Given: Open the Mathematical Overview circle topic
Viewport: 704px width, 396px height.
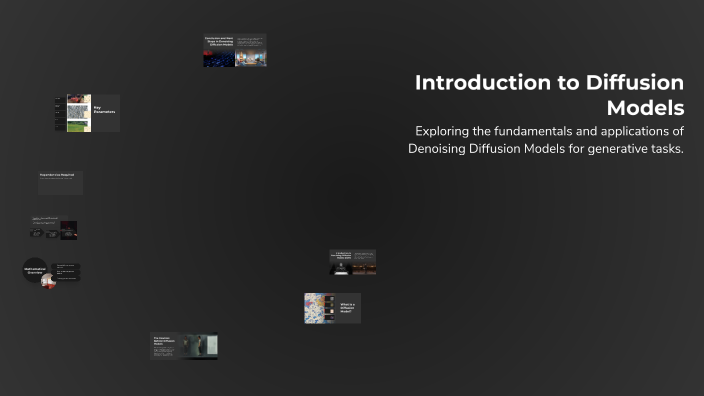Looking at the screenshot, I should click(35, 270).
